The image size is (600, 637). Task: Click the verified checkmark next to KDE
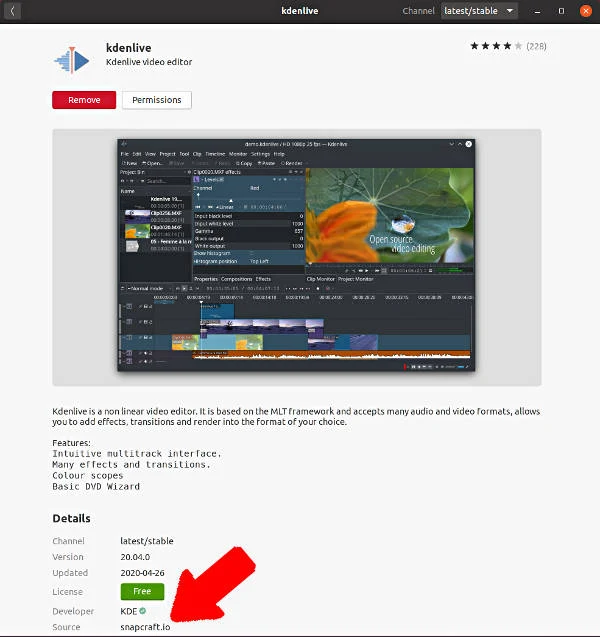(143, 611)
